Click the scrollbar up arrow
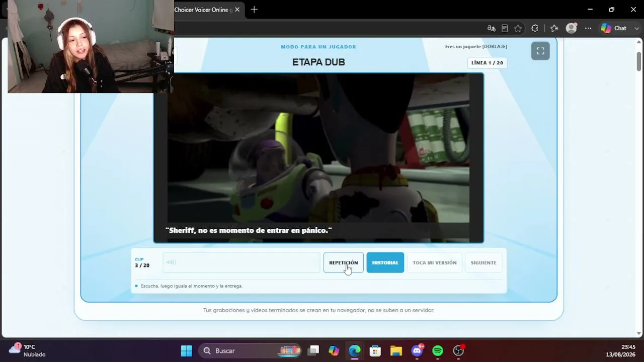The width and height of the screenshot is (644, 362). coord(639,41)
